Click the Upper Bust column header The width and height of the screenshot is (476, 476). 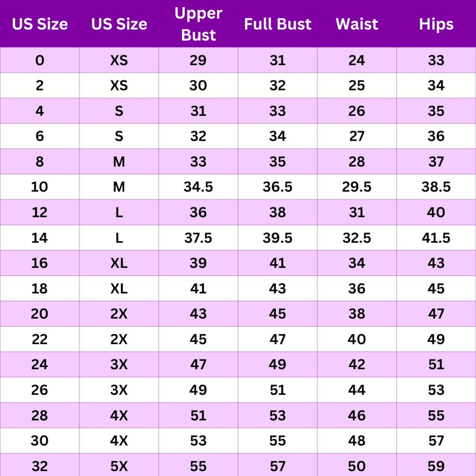(198, 24)
